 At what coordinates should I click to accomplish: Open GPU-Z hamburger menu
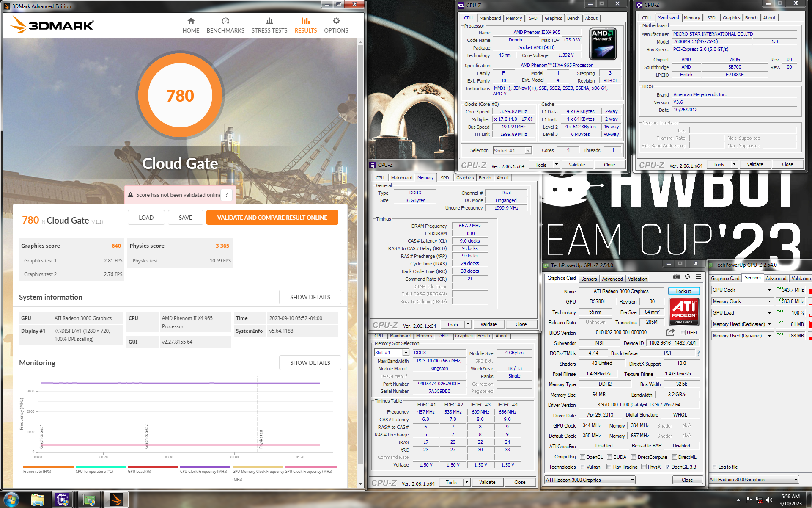[x=698, y=276]
